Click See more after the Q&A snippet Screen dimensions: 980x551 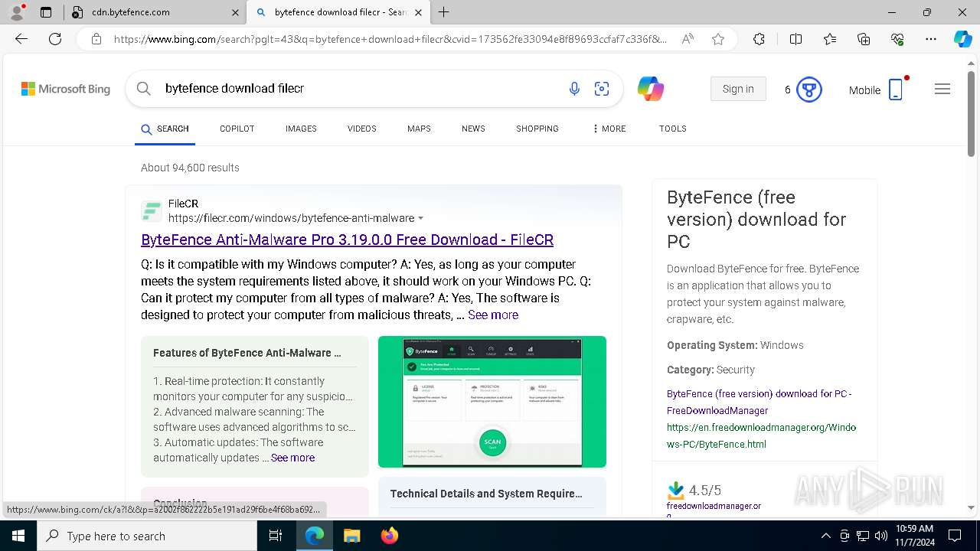[493, 315]
